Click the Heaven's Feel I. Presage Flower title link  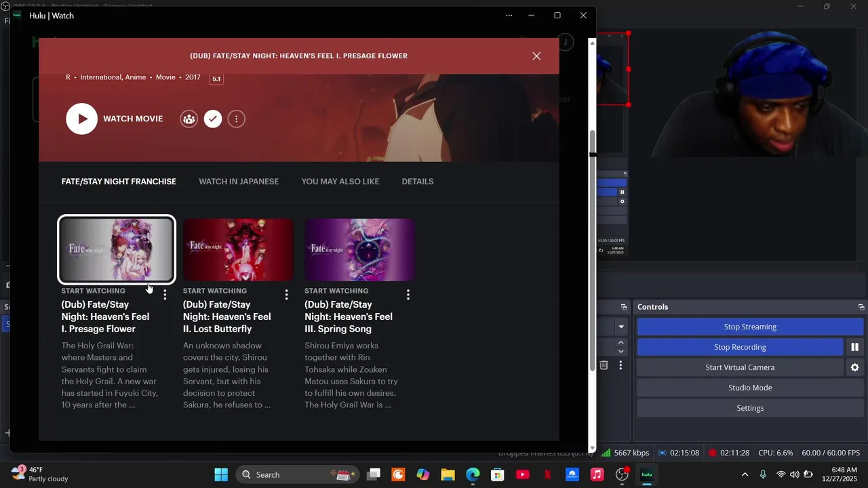click(105, 317)
